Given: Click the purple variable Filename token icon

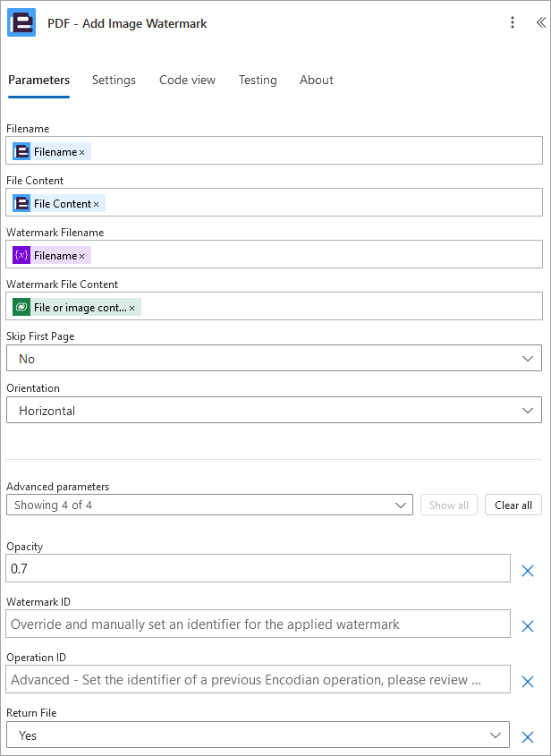Looking at the screenshot, I should tap(21, 256).
